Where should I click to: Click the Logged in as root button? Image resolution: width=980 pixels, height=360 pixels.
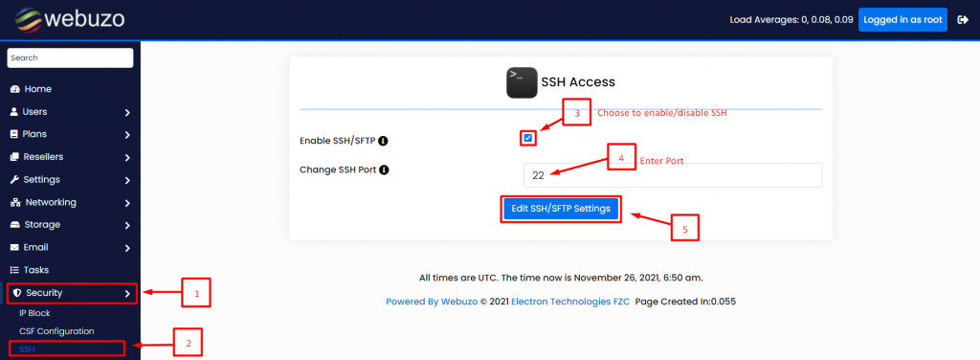tap(902, 19)
